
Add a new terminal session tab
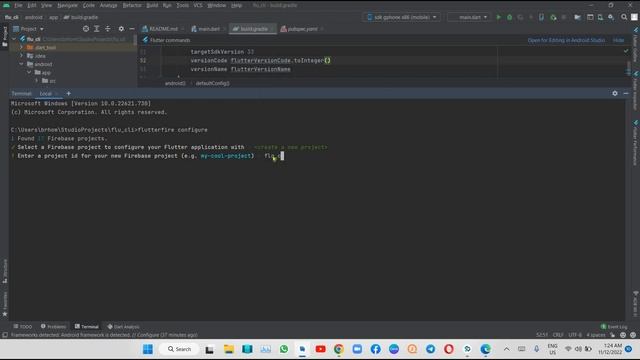69,93
